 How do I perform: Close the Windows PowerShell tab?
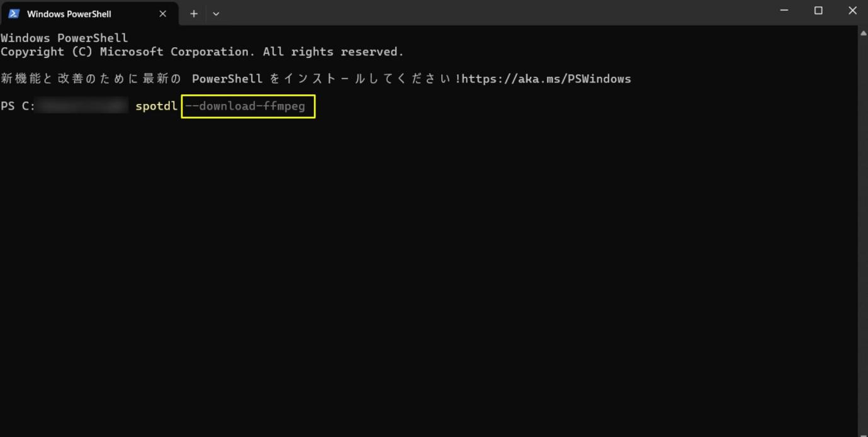162,13
